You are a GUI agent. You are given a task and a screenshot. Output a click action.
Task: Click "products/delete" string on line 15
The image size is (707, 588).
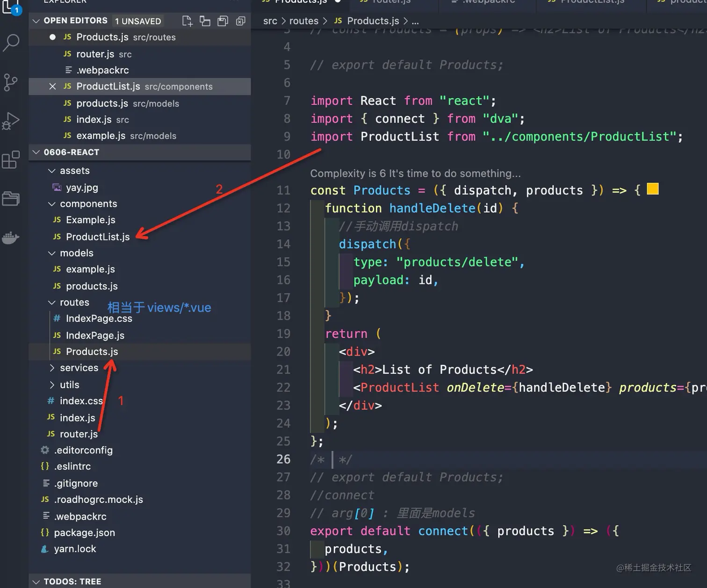tap(457, 262)
